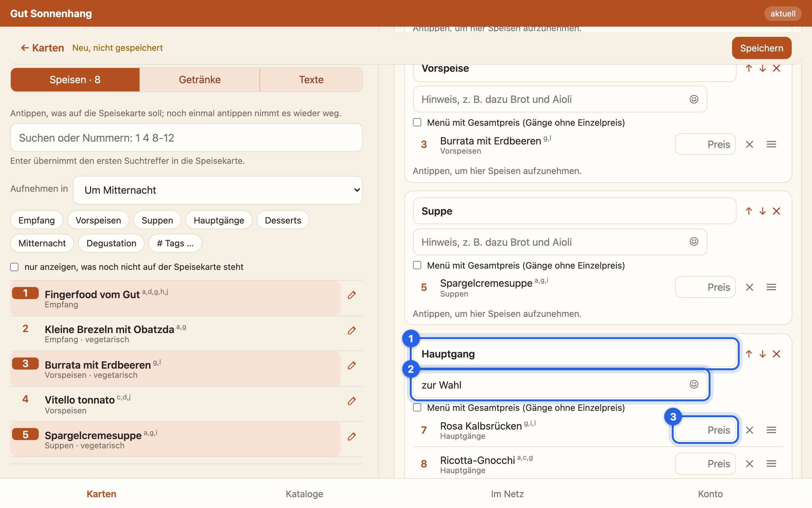
Task: Focus the dish search field
Action: (x=186, y=138)
